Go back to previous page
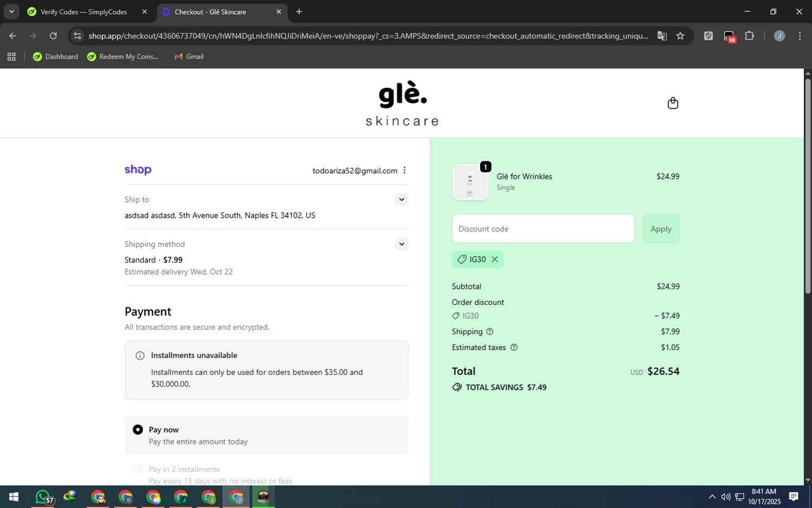Image resolution: width=812 pixels, height=508 pixels. (x=12, y=36)
